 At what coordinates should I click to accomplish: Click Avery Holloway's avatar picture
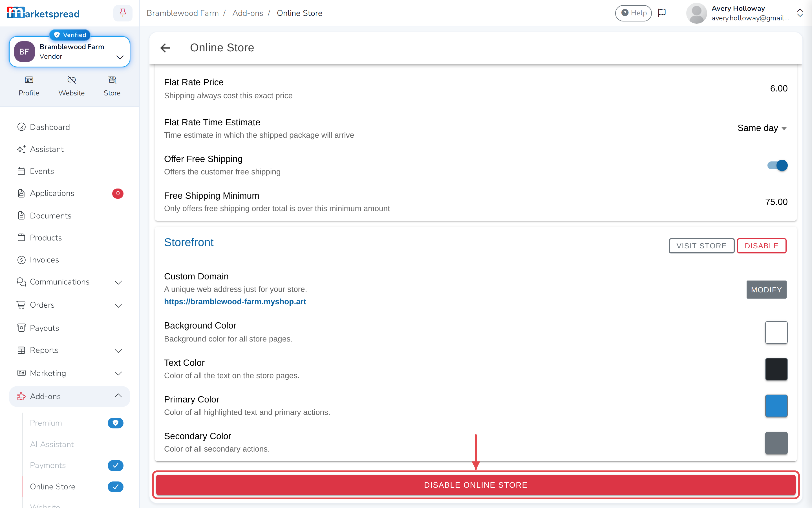tap(697, 13)
